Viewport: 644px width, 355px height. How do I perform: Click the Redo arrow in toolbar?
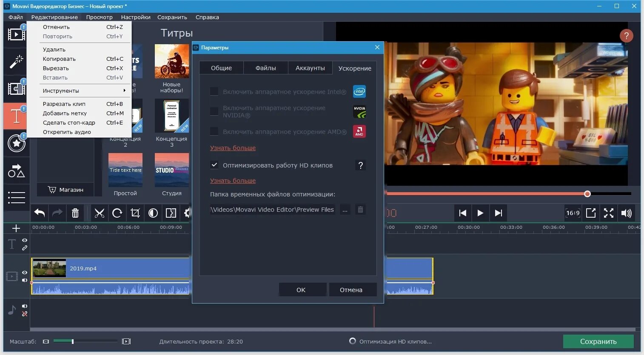coord(57,213)
